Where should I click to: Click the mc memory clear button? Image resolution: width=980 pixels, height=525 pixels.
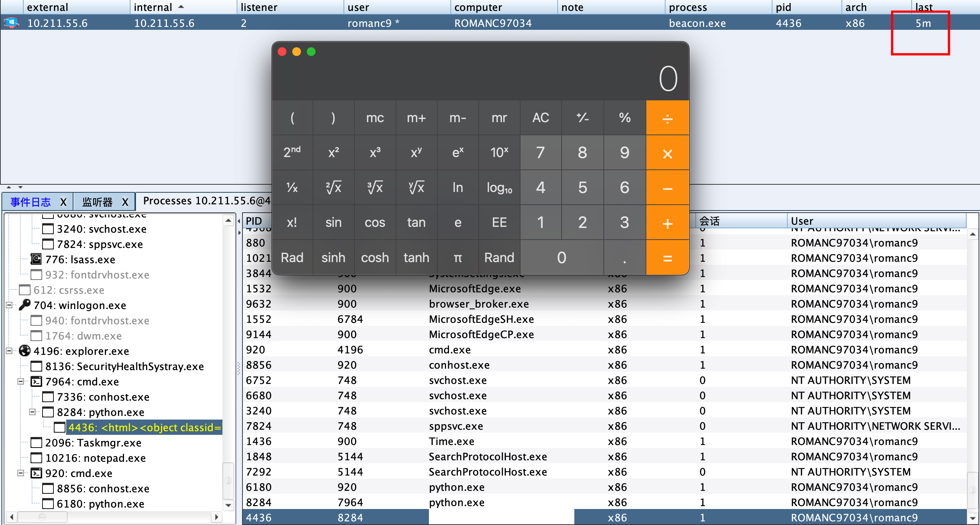(x=375, y=118)
